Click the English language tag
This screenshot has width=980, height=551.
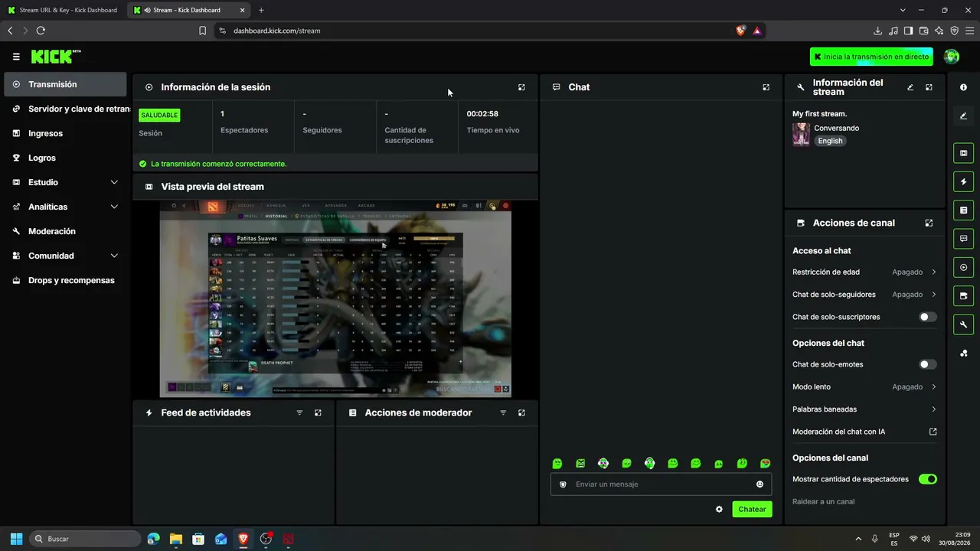[830, 141]
